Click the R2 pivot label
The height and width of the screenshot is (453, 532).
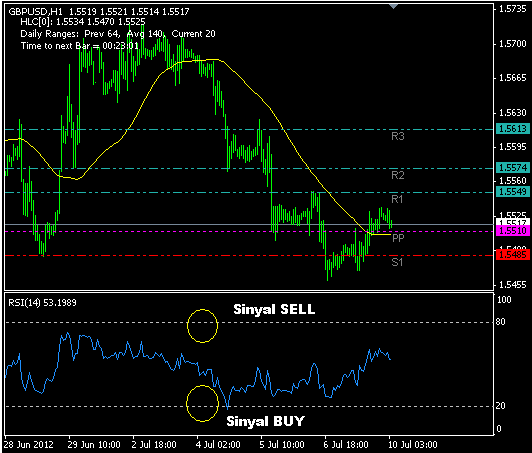398,175
